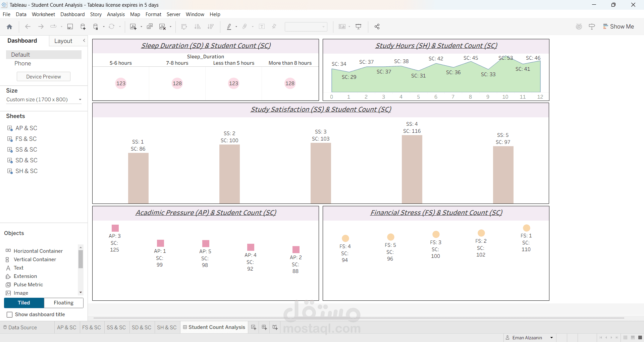
Task: Click the Clear Sheet icon
Action: click(x=163, y=27)
